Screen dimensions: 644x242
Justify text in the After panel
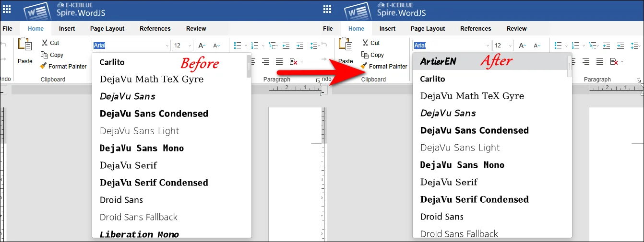(600, 61)
